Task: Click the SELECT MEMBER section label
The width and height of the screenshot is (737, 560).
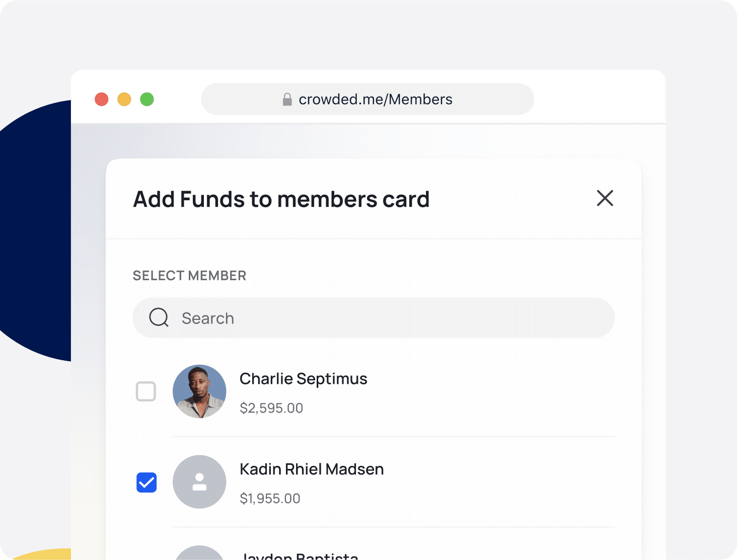Action: click(189, 276)
